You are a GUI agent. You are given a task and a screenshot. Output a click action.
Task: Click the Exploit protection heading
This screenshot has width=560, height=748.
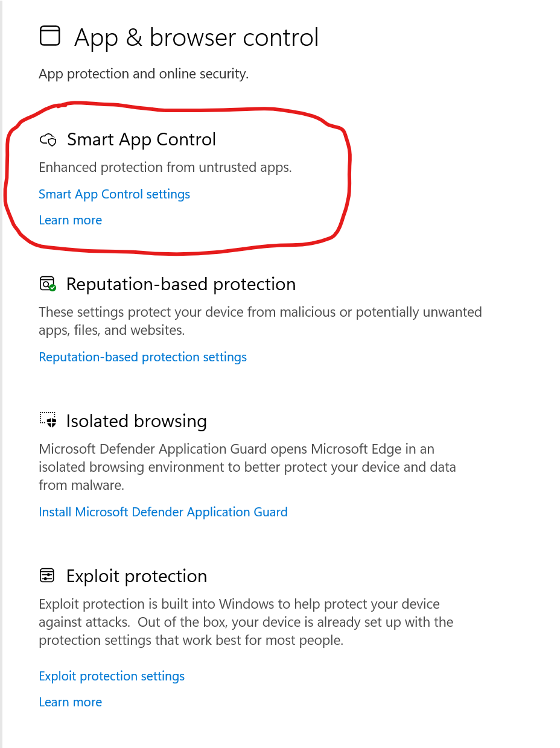[x=136, y=576]
